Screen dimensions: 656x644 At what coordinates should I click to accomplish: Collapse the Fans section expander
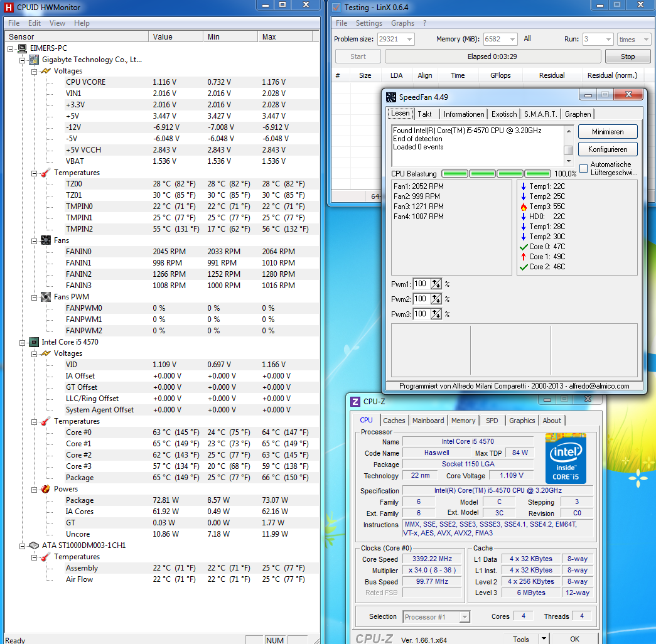(35, 241)
